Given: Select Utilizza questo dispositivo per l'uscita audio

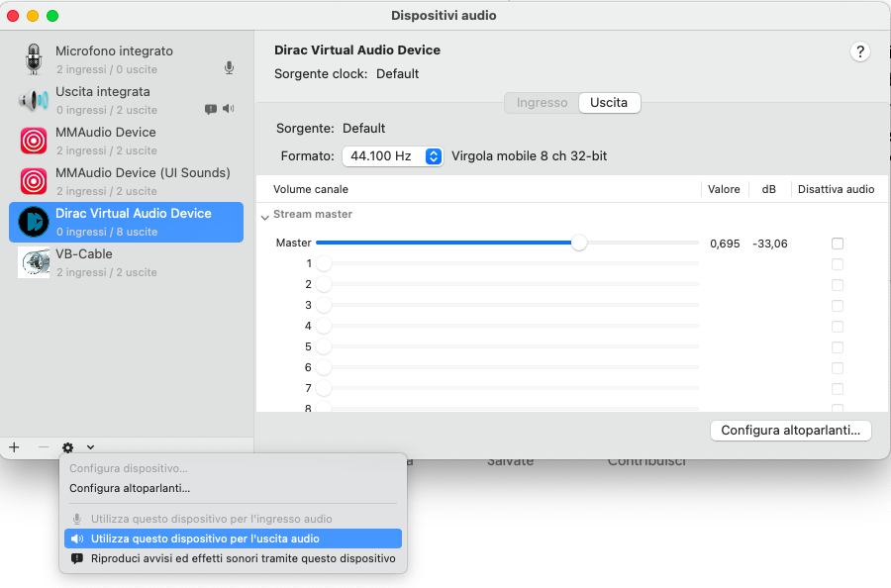Looking at the screenshot, I should coord(233,539).
